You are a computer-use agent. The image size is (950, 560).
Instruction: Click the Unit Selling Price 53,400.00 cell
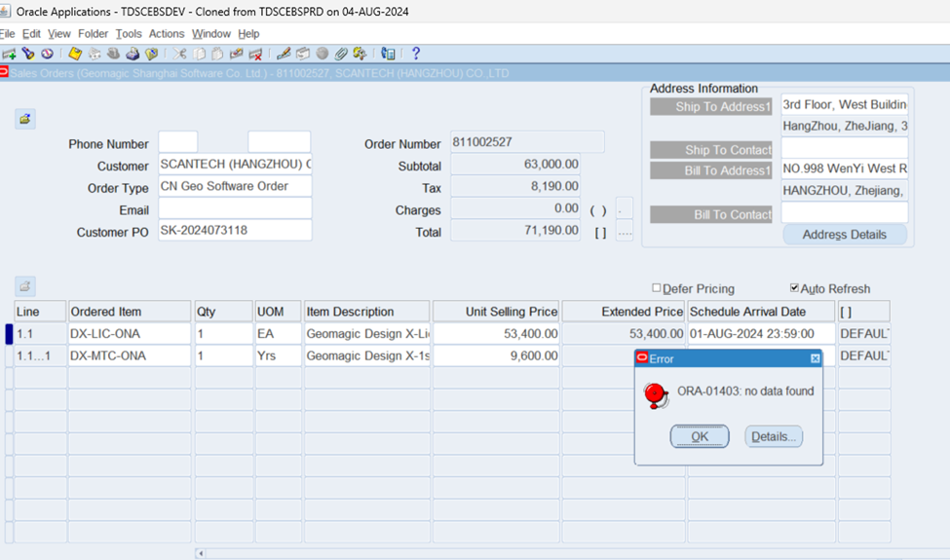[x=496, y=334]
